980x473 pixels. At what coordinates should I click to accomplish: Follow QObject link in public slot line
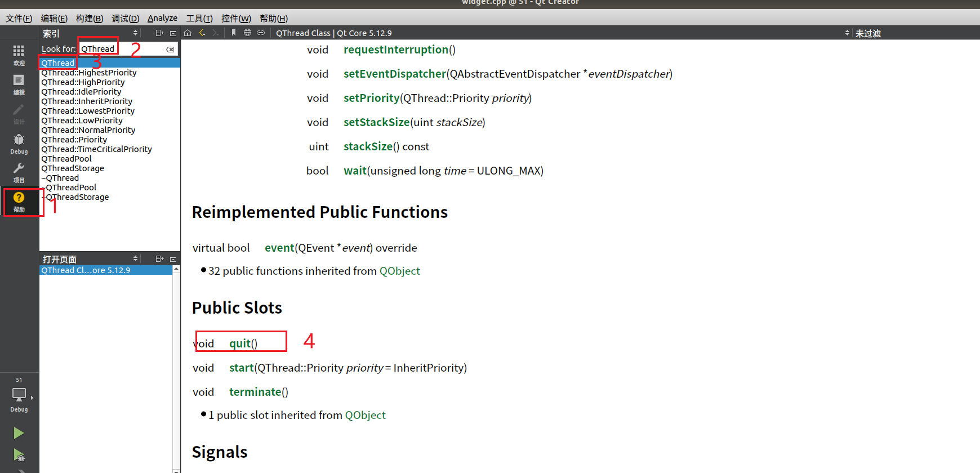click(x=366, y=415)
